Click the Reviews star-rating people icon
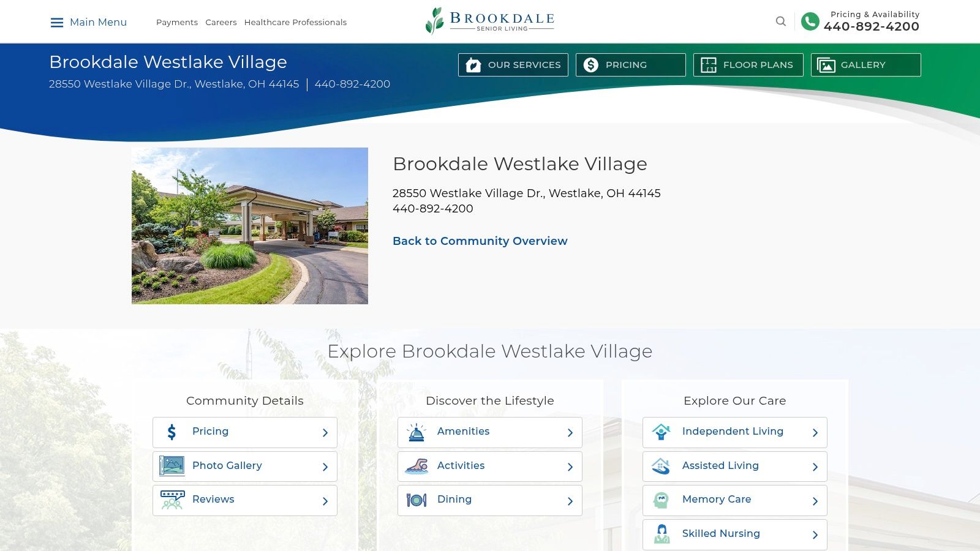 pyautogui.click(x=172, y=500)
